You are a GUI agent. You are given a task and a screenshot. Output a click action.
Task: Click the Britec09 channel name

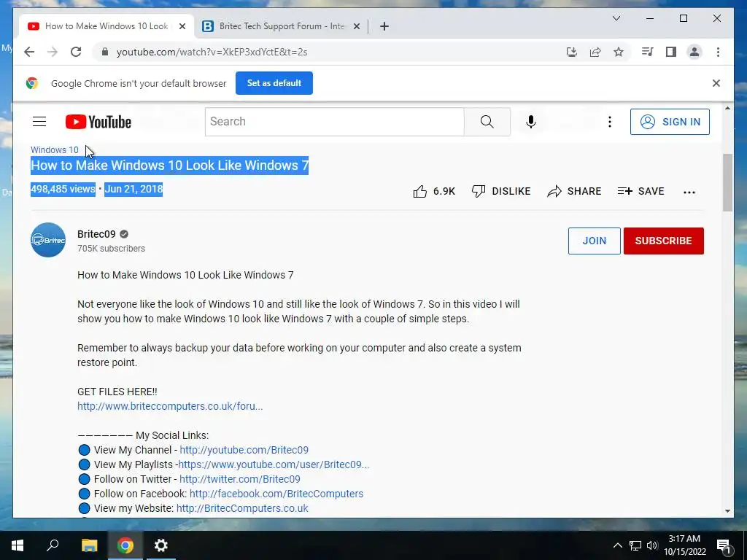(x=96, y=234)
